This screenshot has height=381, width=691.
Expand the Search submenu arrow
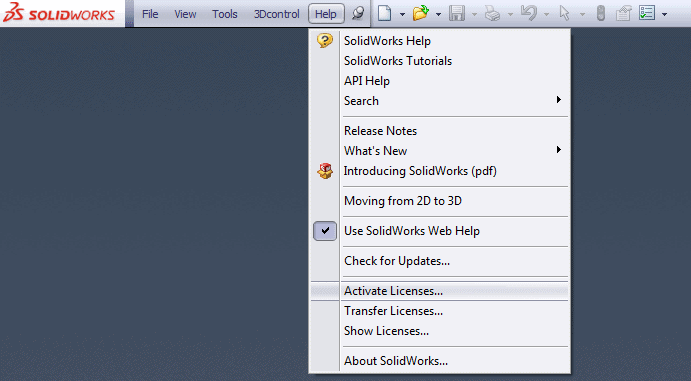tap(559, 100)
